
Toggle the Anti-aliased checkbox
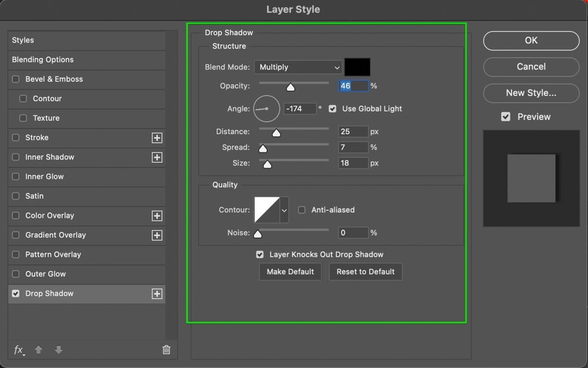coord(302,210)
